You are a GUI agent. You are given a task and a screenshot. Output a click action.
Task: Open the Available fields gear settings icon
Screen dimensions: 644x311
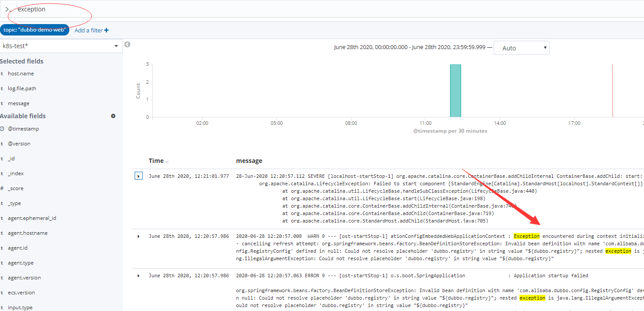click(113, 116)
